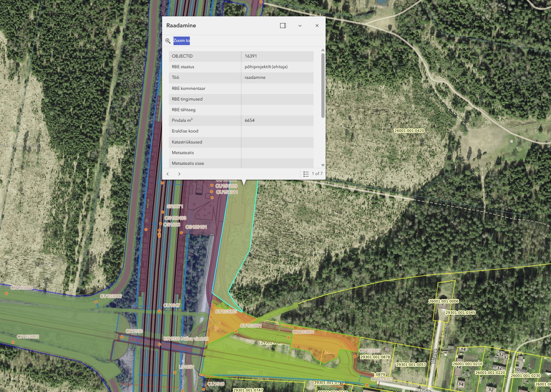
Task: Dock the Raadamine popup panel
Action: (x=283, y=26)
